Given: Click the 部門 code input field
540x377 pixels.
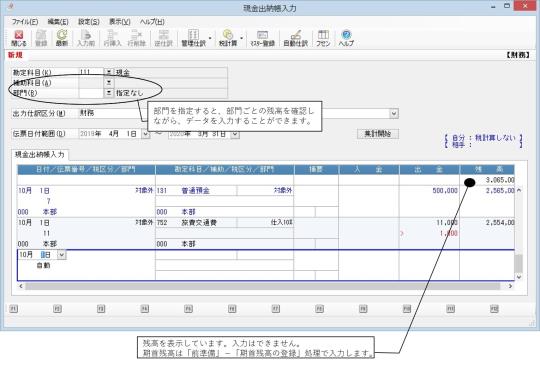Looking at the screenshot, I should [x=91, y=93].
